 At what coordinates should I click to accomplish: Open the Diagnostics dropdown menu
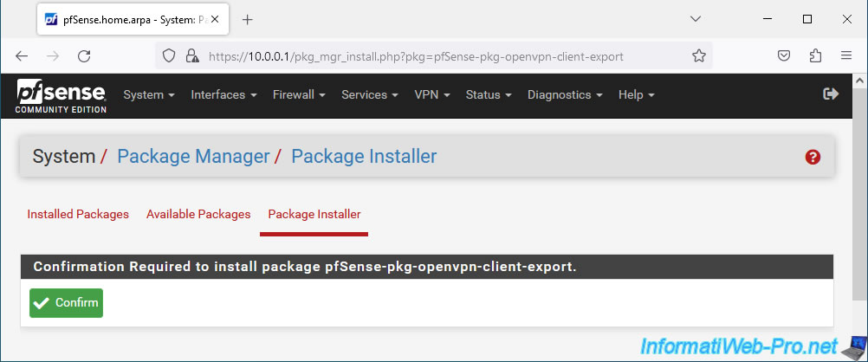click(565, 94)
